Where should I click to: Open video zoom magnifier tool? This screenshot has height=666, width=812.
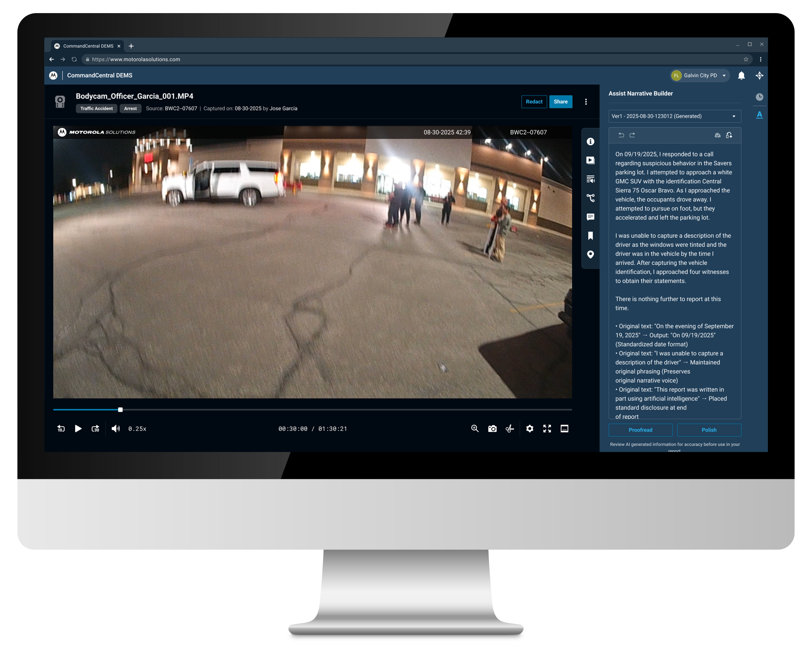(x=475, y=429)
